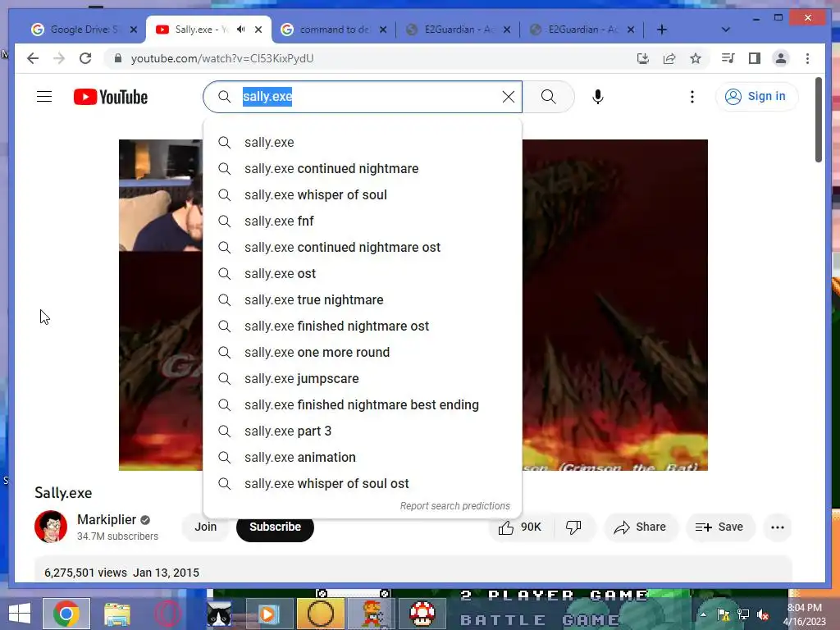Click the muted volume tray icon
Image resolution: width=840 pixels, height=630 pixels.
coord(763,614)
